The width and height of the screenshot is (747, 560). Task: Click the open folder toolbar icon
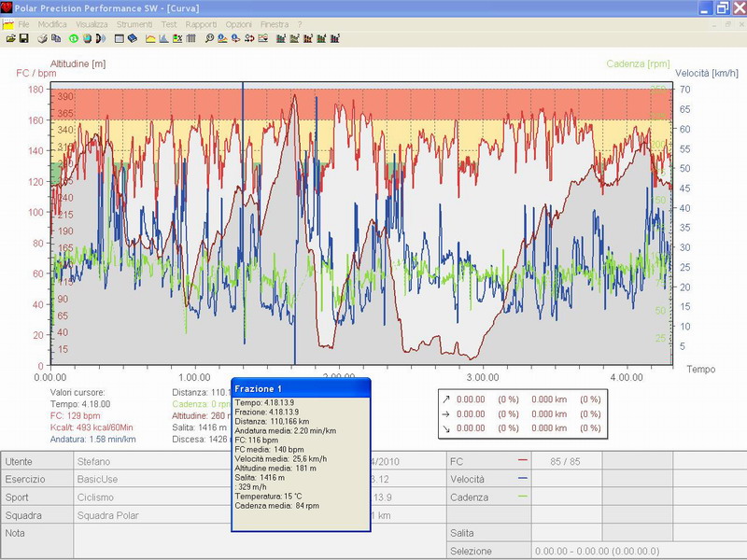(10, 38)
